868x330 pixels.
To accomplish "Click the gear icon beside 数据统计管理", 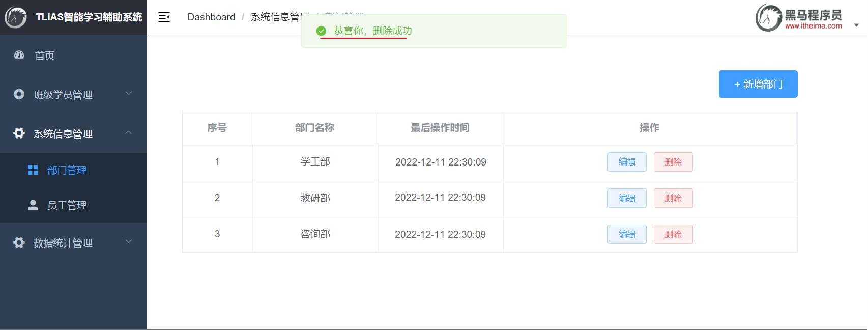I will [x=19, y=243].
